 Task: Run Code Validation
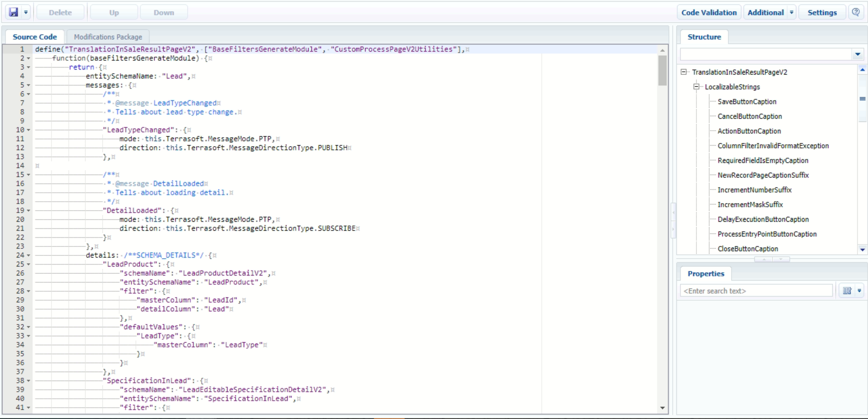[709, 12]
